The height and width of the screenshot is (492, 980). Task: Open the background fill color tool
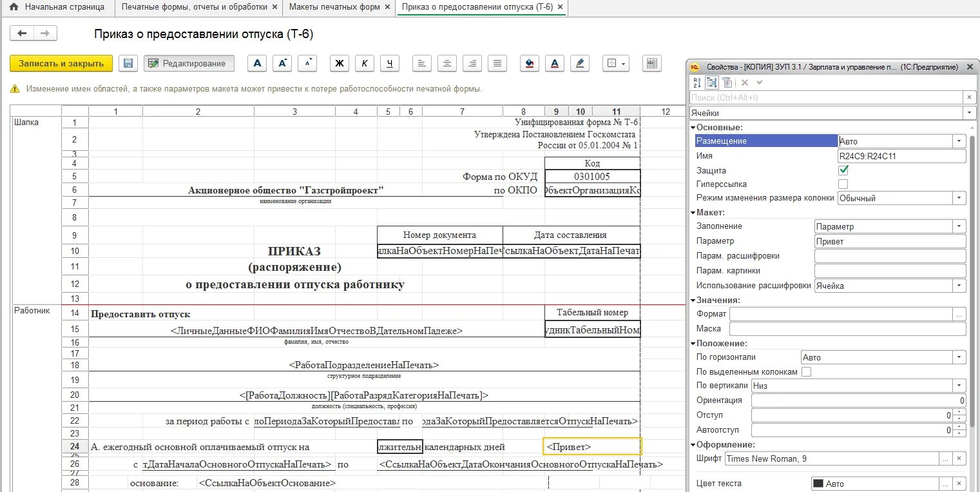point(530,63)
